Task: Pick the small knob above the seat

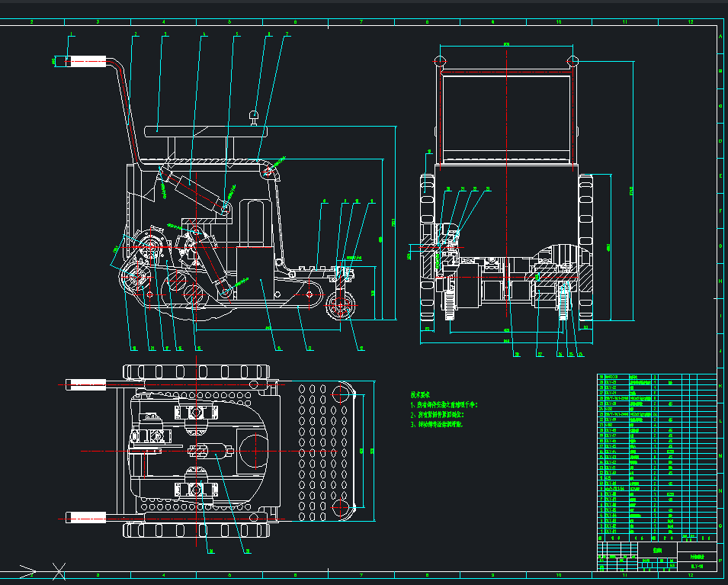Action: point(254,117)
